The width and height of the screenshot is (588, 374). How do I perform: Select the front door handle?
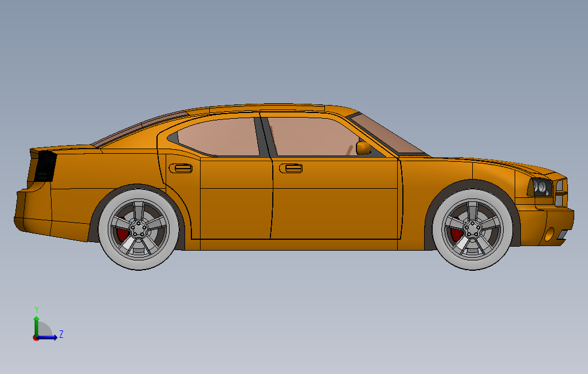291,168
